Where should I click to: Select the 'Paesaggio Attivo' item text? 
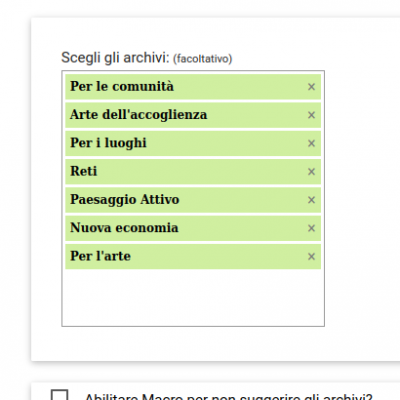pyautogui.click(x=124, y=200)
